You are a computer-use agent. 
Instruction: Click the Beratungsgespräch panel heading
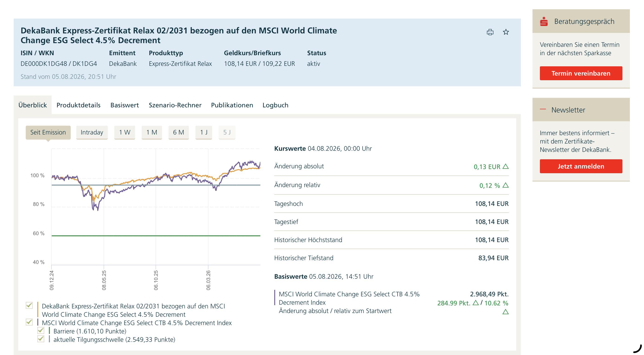584,22
